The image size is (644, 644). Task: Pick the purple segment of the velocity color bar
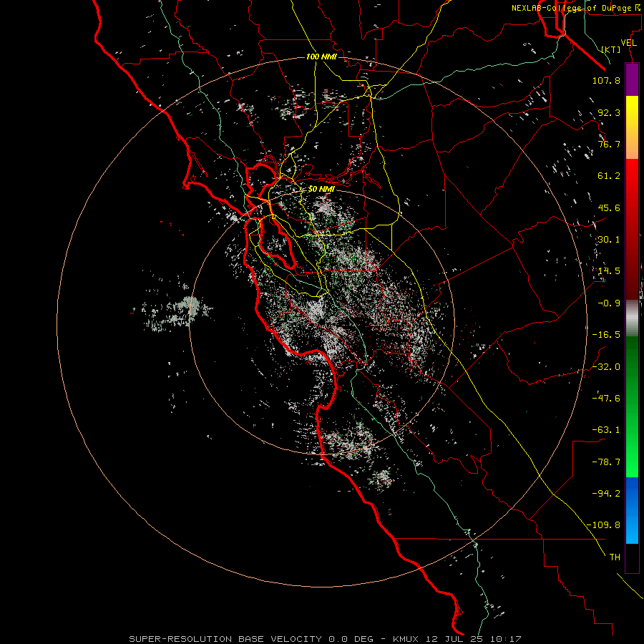click(632, 79)
